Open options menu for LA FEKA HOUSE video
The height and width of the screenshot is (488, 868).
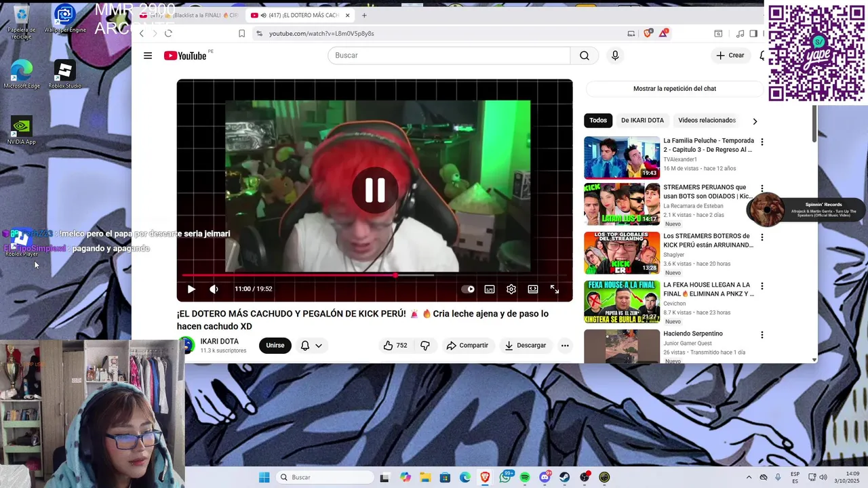tap(762, 286)
